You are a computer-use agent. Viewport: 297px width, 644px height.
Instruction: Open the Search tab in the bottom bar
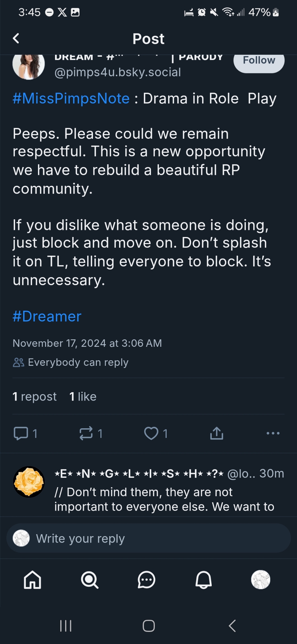tap(89, 580)
